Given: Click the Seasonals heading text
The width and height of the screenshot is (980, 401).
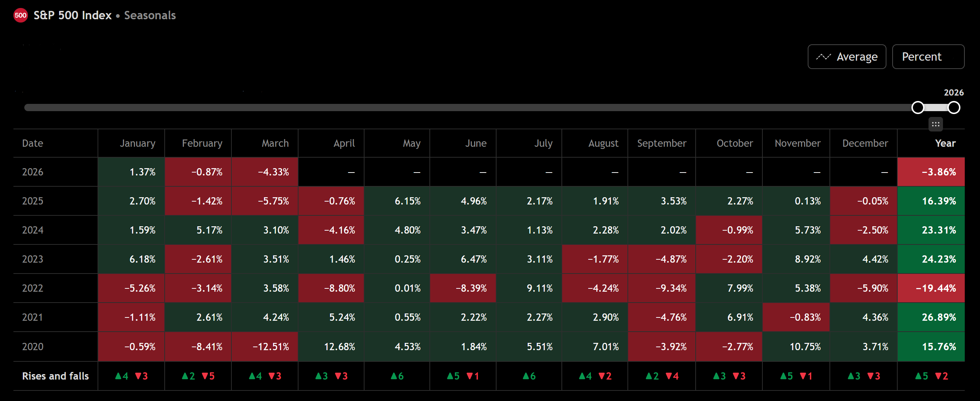Looking at the screenshot, I should pos(150,16).
